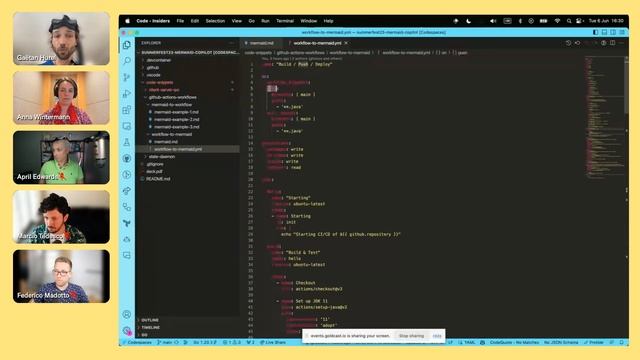The height and width of the screenshot is (360, 640).
Task: Click the Stop sharing button
Action: [411, 336]
